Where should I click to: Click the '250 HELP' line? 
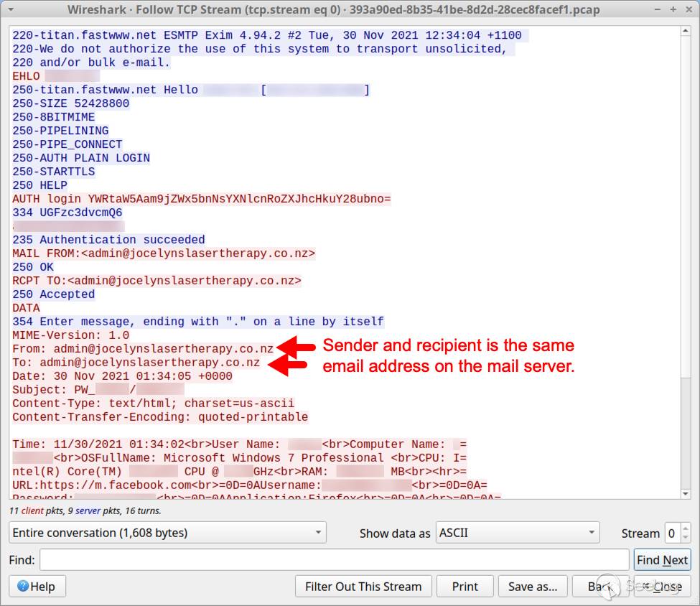tap(39, 185)
